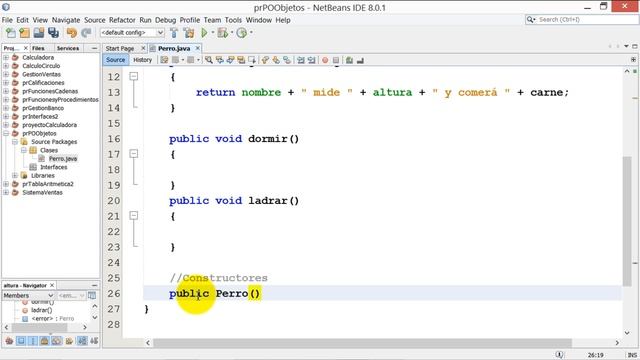Click line number 26 in the gutter
The width and height of the screenshot is (640, 360).
(x=114, y=293)
